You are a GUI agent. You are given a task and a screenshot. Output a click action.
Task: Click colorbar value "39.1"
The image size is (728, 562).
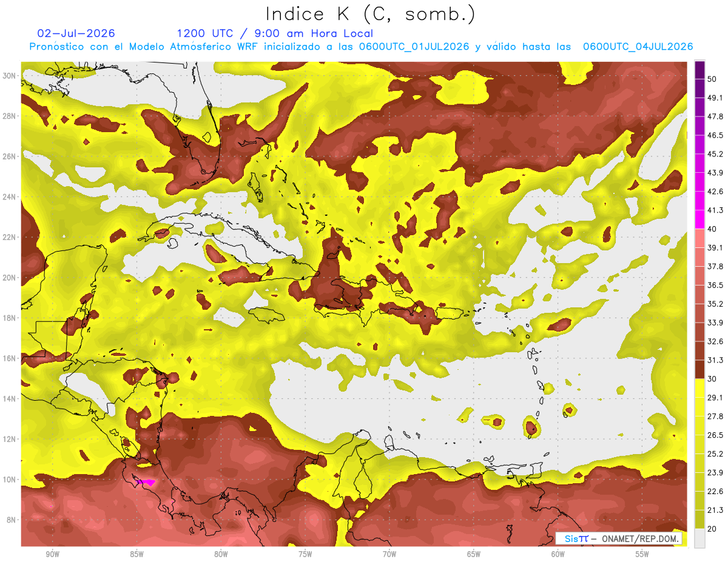tap(715, 247)
